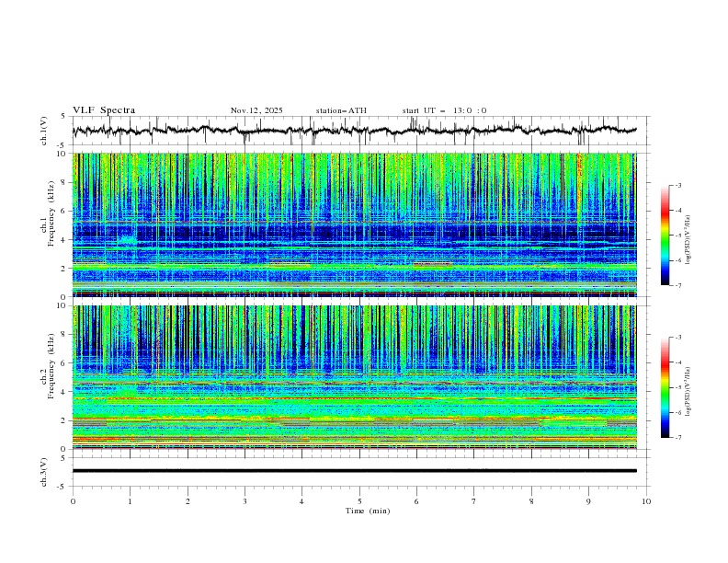The image size is (728, 563).
Task: Click the time axis tick label '5'
Action: (x=359, y=501)
